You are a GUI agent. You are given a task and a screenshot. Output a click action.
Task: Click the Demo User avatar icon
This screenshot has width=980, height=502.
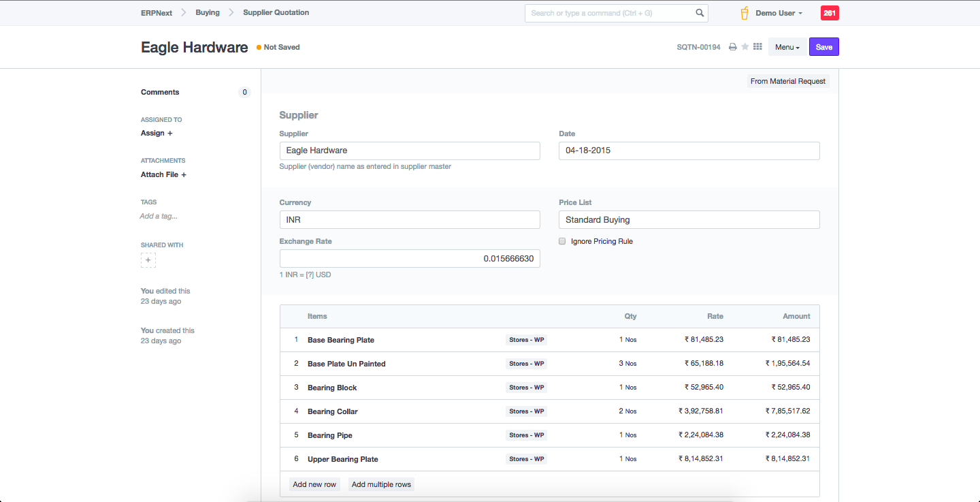click(x=745, y=13)
